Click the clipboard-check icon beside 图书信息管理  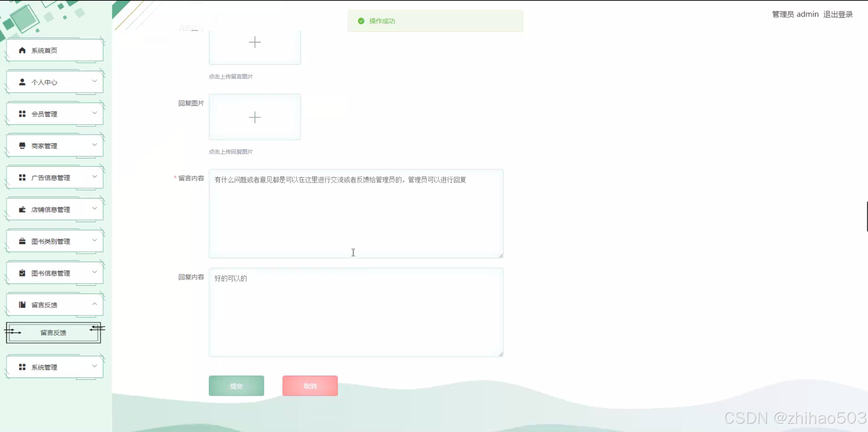(22, 273)
